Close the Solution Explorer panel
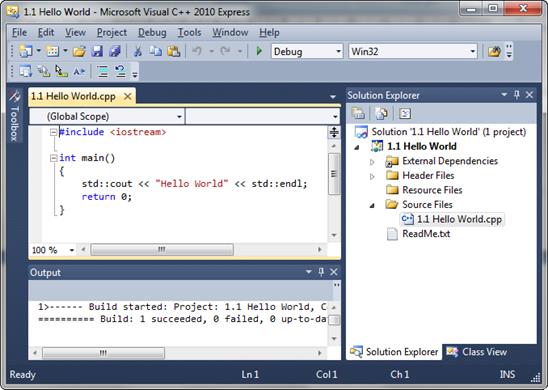 point(529,95)
